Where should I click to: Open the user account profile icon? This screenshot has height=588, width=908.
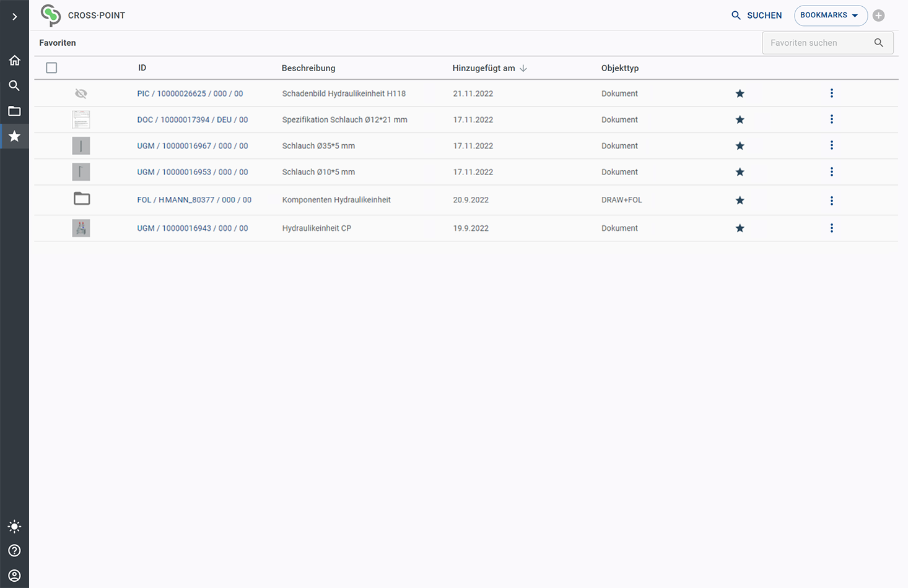pyautogui.click(x=14, y=576)
